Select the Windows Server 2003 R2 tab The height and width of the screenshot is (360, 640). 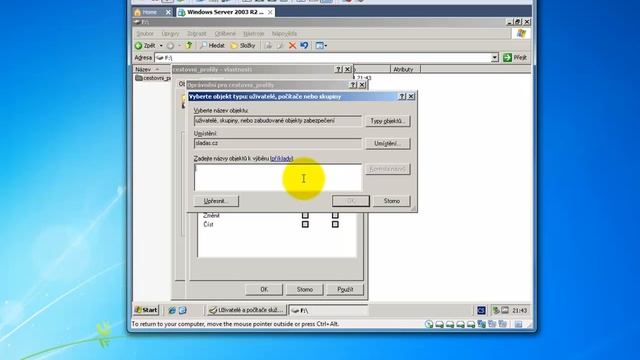point(225,12)
